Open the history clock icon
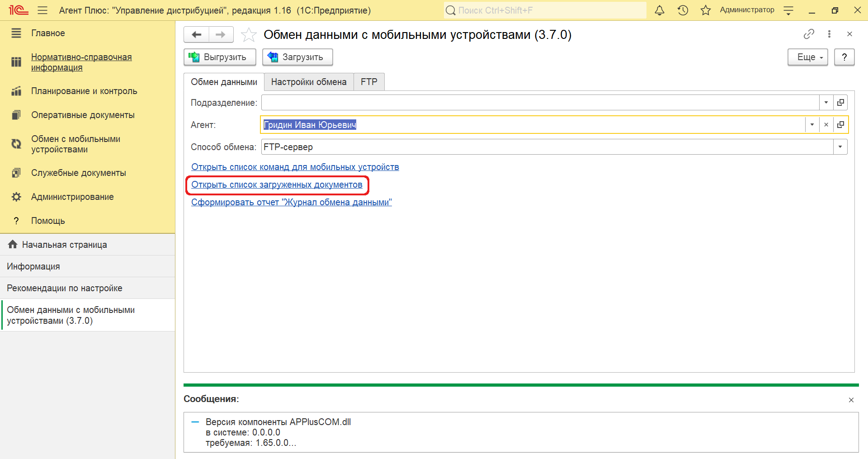 click(x=683, y=10)
